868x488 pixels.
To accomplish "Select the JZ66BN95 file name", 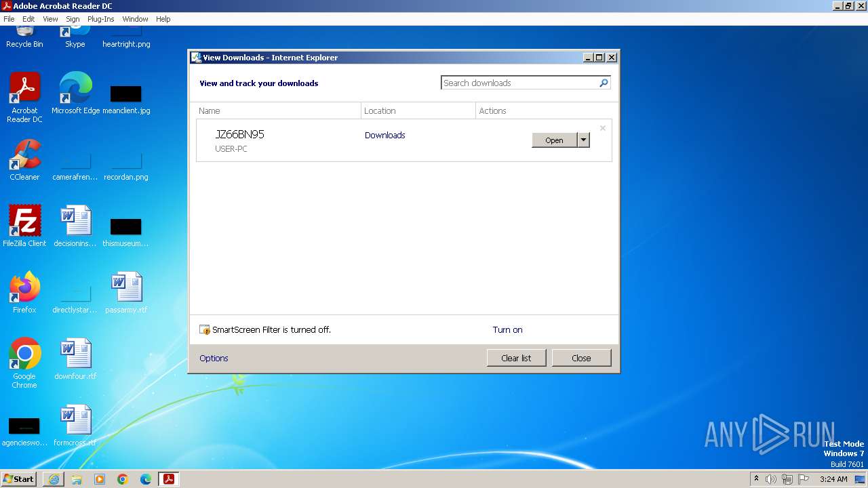I will click(239, 134).
